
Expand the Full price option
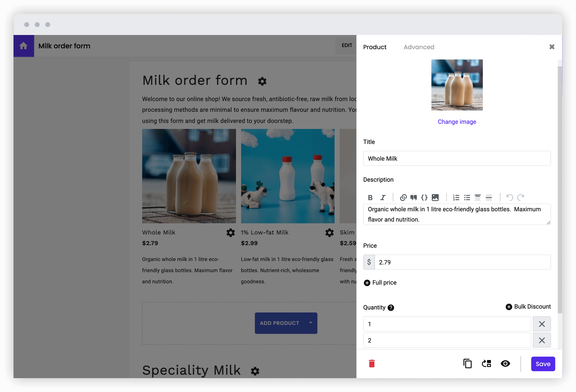[380, 283]
